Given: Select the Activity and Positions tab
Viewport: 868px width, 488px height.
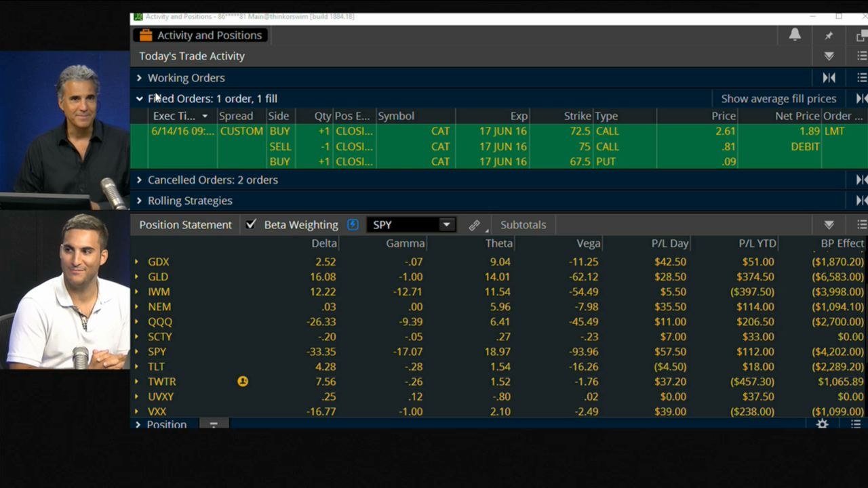Looking at the screenshot, I should [200, 35].
